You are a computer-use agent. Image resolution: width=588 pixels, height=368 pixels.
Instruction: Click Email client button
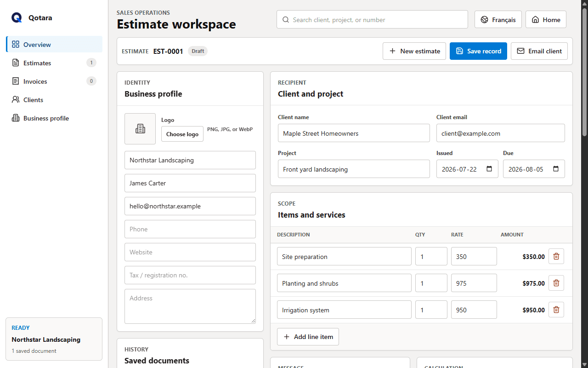click(x=539, y=51)
